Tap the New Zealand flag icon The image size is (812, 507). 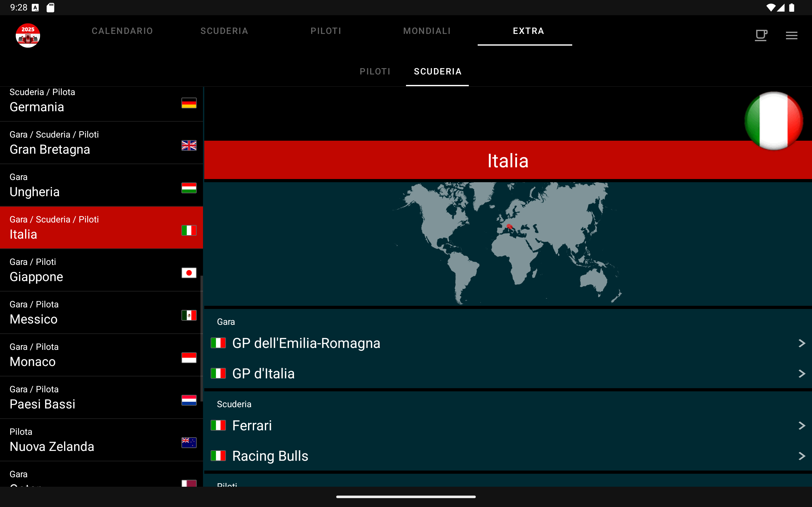(x=189, y=443)
